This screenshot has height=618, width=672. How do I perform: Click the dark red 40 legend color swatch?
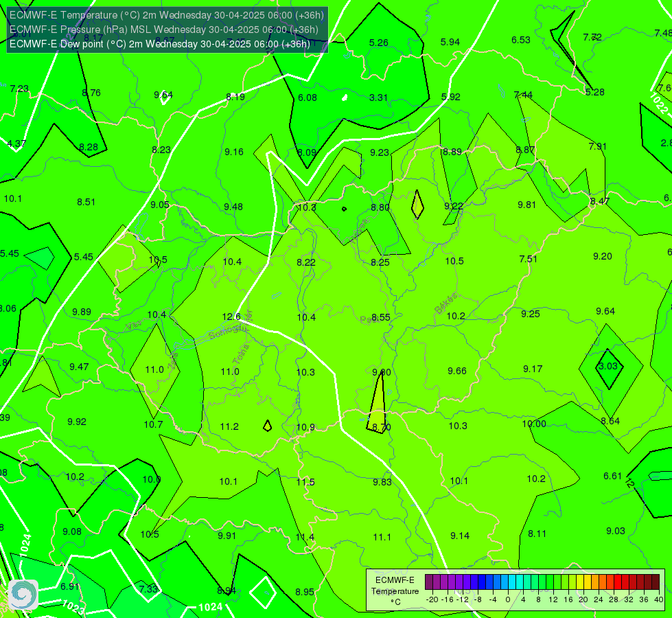pos(656,582)
